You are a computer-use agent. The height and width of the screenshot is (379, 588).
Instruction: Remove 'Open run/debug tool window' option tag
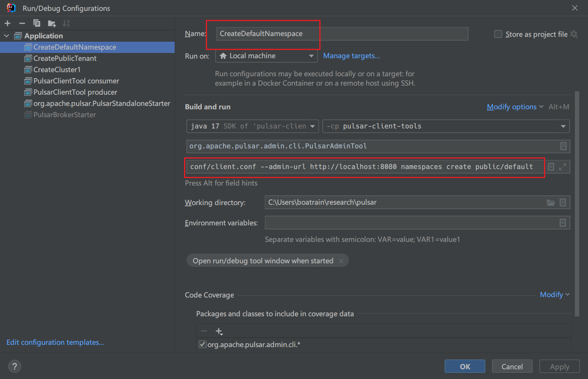pos(341,261)
